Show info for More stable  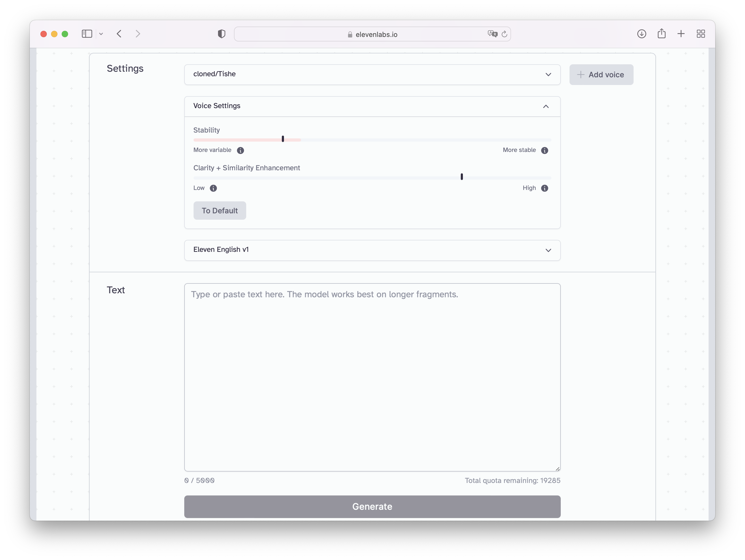click(x=545, y=150)
